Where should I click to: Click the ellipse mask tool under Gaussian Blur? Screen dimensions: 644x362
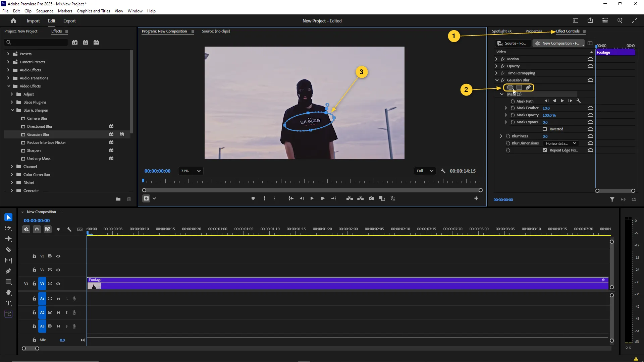tap(510, 87)
